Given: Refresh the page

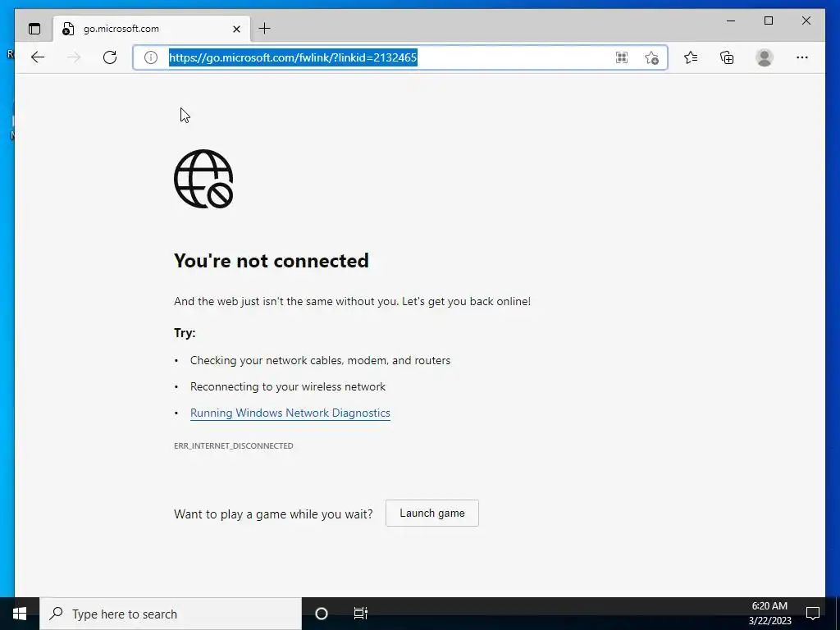Looking at the screenshot, I should 110,57.
